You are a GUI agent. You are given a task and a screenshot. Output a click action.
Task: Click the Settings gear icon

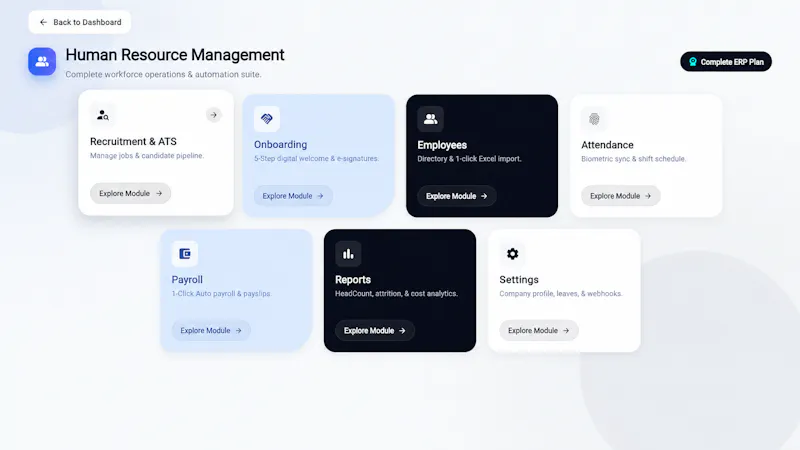click(512, 254)
